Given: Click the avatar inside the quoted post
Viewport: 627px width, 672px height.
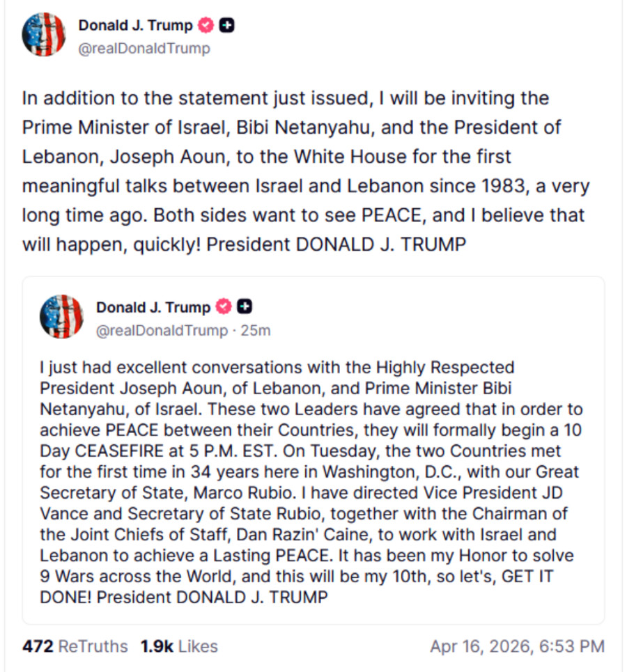Looking at the screenshot, I should 61,315.
